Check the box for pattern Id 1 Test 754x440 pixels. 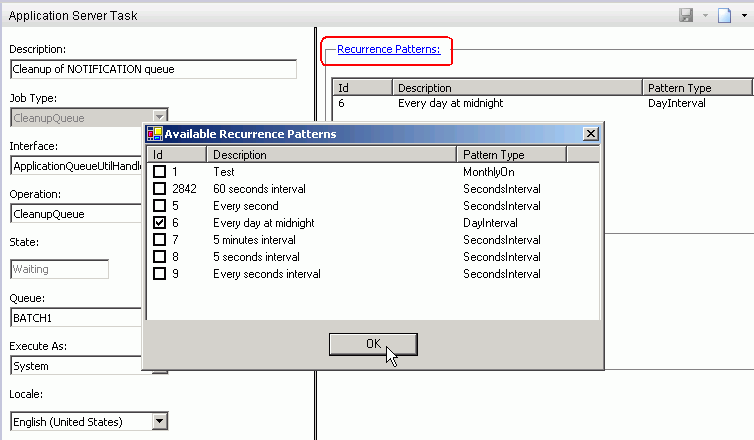point(159,172)
